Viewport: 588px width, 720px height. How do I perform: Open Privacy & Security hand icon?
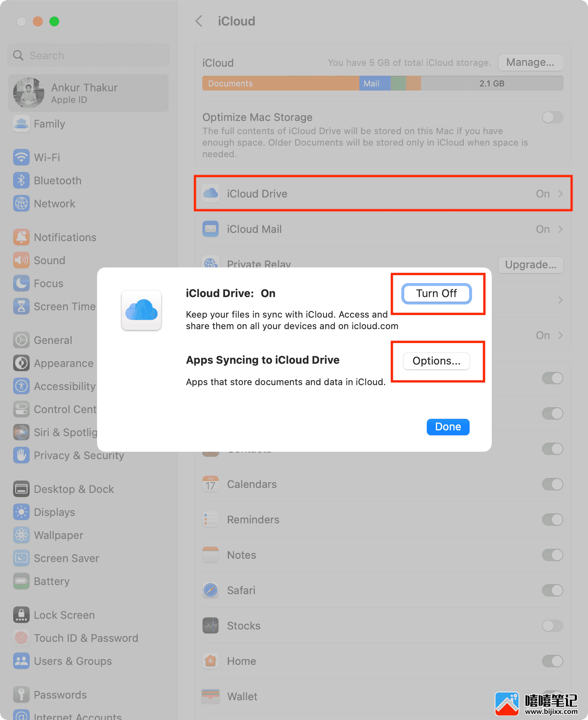click(21, 455)
